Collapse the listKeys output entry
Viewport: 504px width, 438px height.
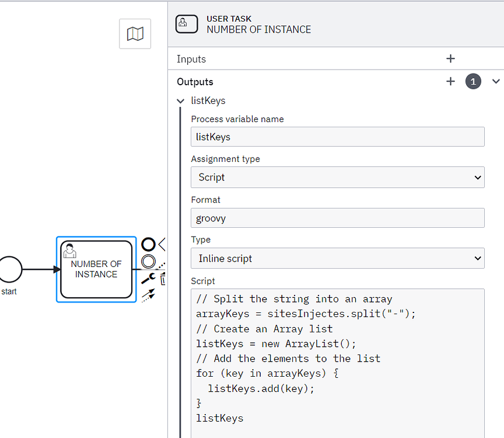tap(181, 100)
